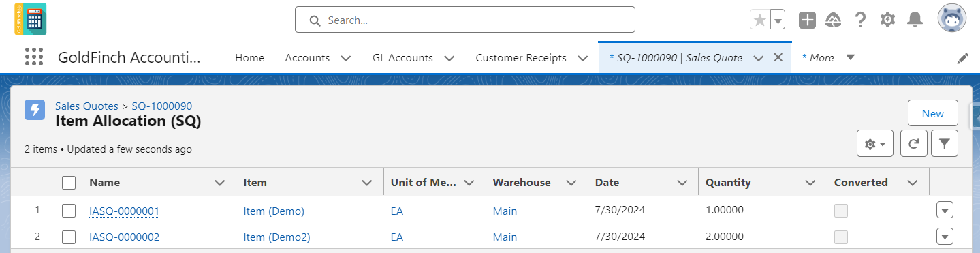Click the GoldFinch calculator app logo
The image size is (980, 253).
point(30,19)
